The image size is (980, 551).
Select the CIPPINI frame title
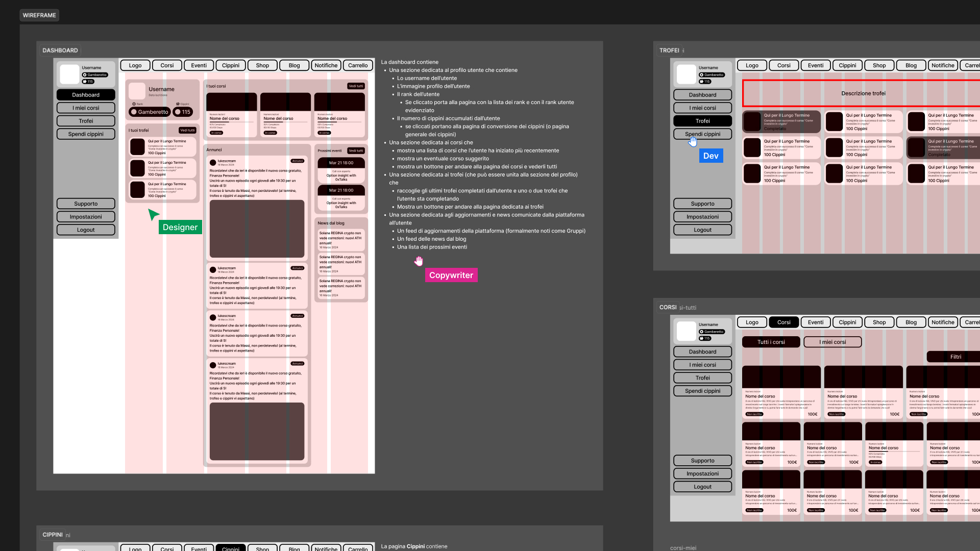click(x=53, y=535)
